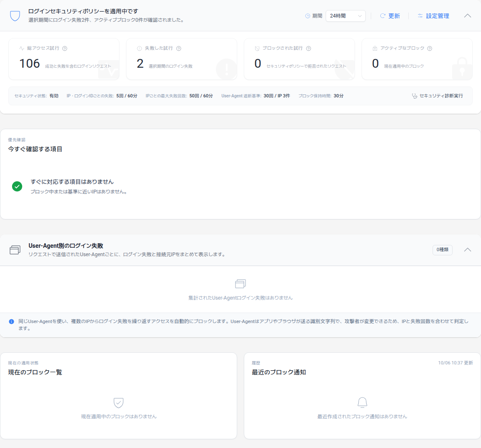Click the empty-state User-Agent icon

tap(240, 283)
